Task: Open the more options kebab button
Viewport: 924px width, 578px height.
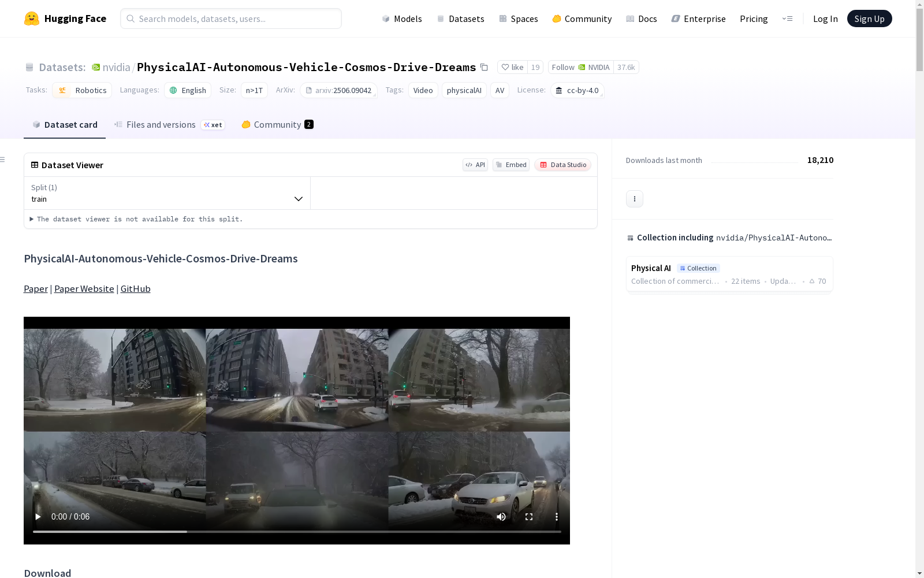Action: coord(635,199)
